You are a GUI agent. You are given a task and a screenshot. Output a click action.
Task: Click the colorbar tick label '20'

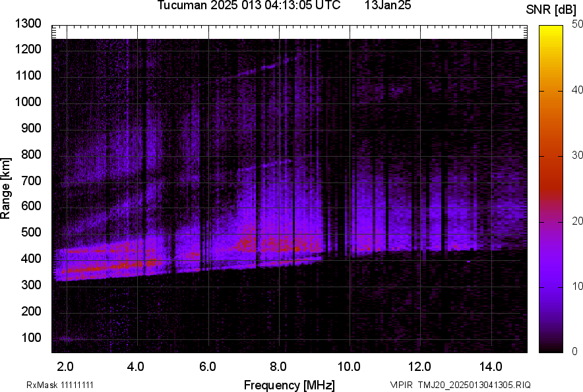[577, 221]
